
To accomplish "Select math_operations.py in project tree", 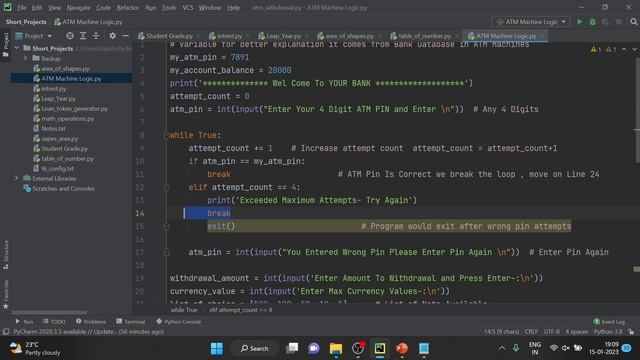I will click(67, 118).
